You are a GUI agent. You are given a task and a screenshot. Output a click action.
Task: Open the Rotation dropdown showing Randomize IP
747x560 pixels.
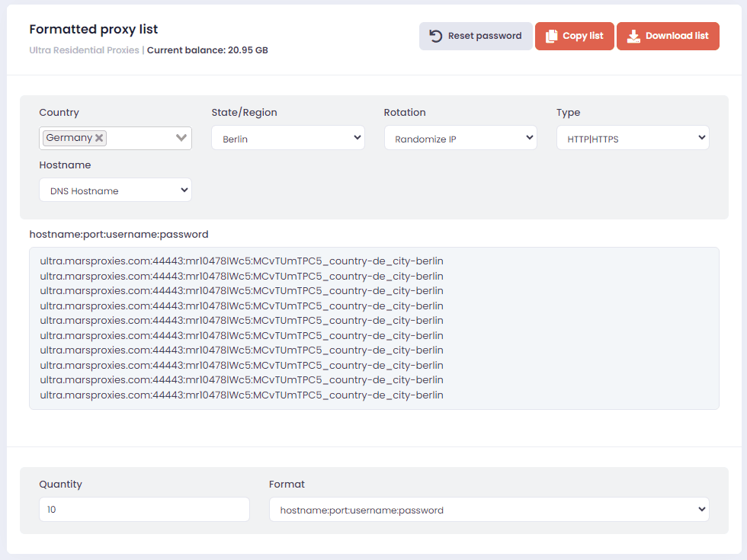460,139
